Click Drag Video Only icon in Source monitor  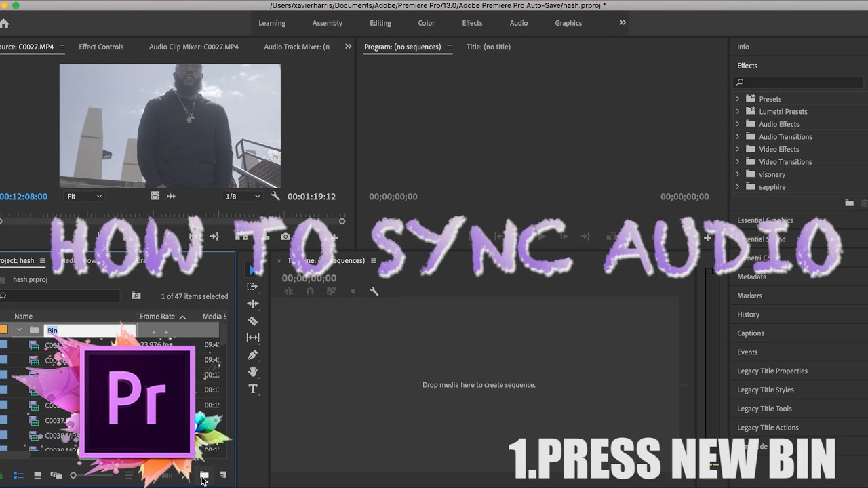[x=155, y=196]
